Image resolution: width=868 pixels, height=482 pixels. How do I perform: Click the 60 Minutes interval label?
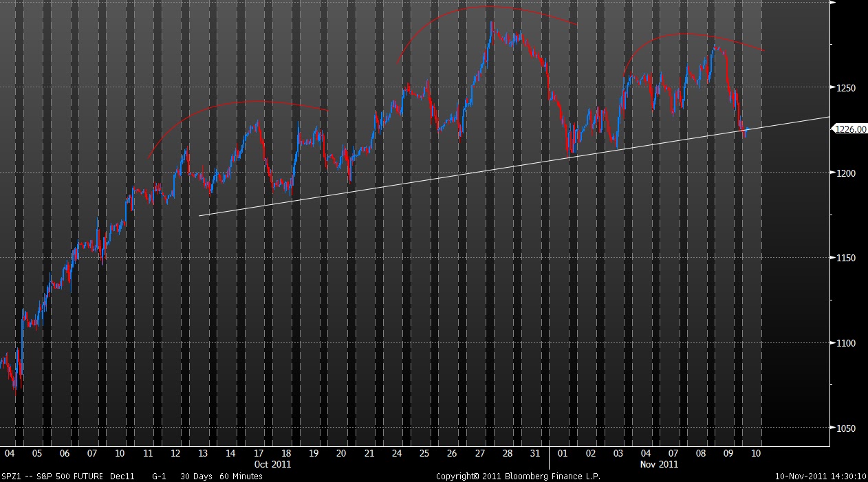click(x=241, y=476)
